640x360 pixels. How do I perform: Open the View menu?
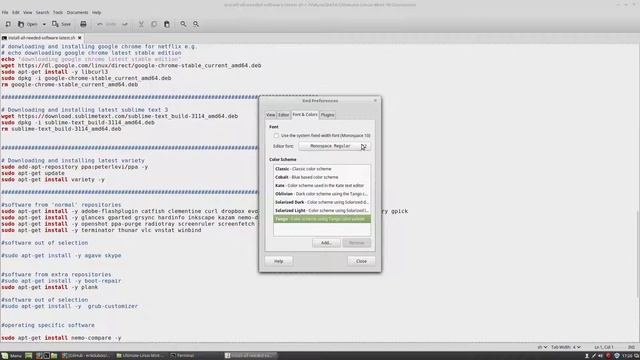point(27,12)
